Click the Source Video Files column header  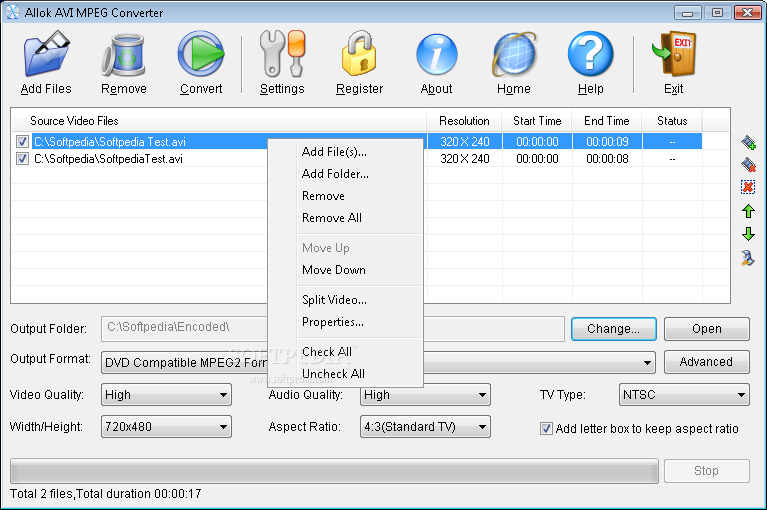pyautogui.click(x=219, y=121)
